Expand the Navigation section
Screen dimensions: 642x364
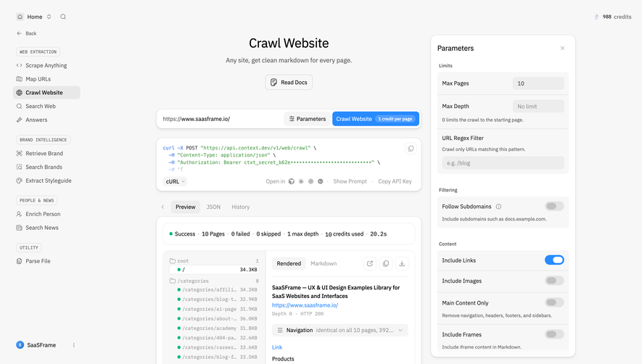tap(340, 330)
